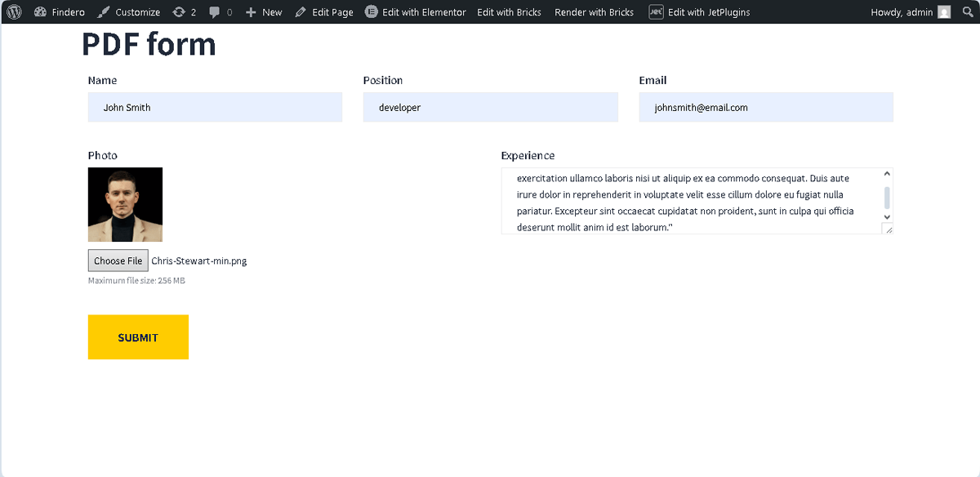This screenshot has height=477, width=980.
Task: Select the Edit Page pencil icon
Action: point(302,11)
